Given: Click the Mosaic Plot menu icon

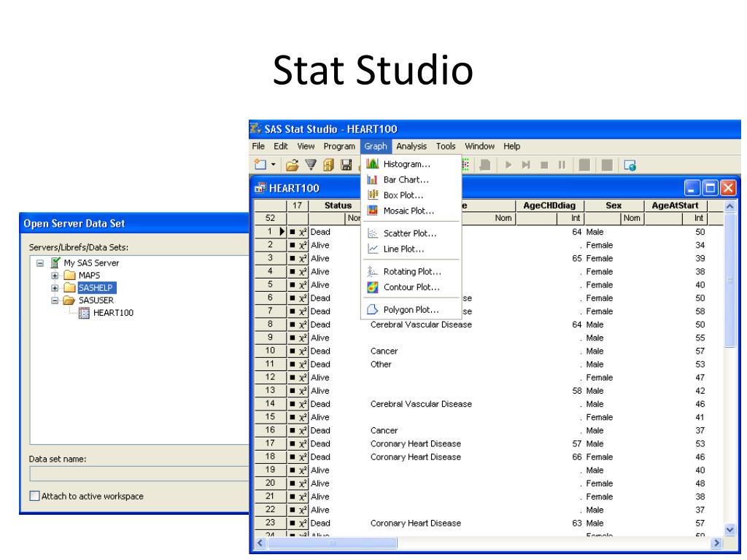Looking at the screenshot, I should [373, 211].
